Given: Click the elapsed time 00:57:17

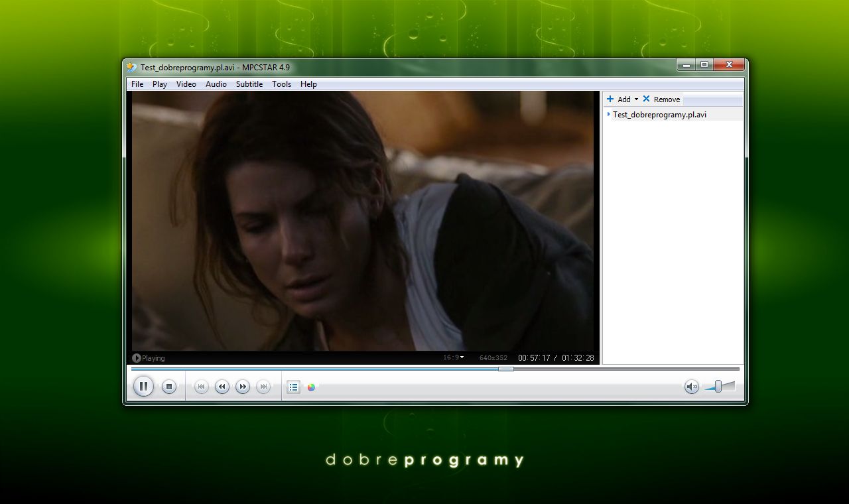Looking at the screenshot, I should pos(535,358).
